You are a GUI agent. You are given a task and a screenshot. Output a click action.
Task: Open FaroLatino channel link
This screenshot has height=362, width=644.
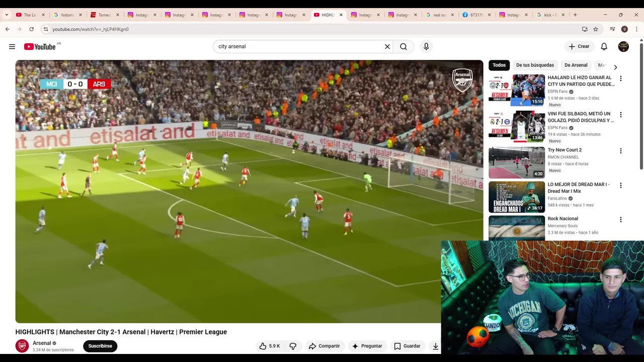557,198
